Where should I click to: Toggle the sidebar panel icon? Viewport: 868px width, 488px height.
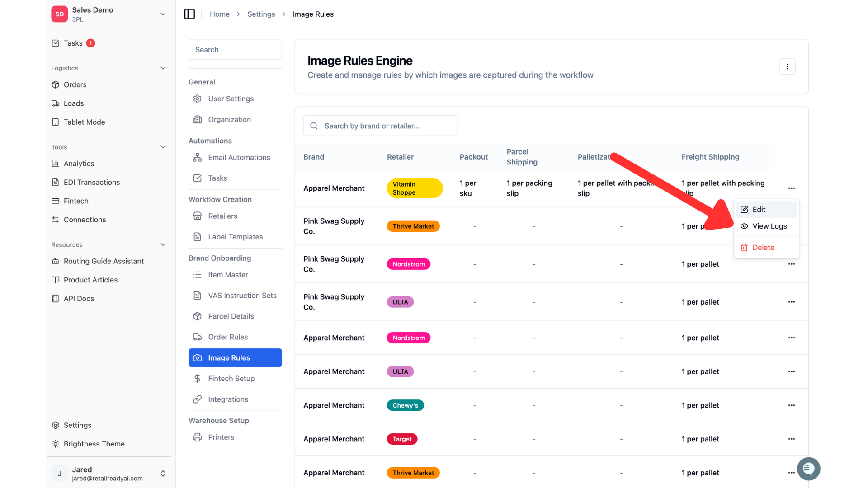189,14
